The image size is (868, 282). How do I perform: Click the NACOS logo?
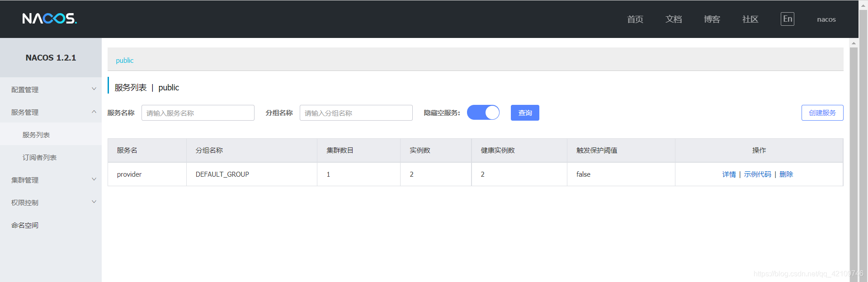pyautogui.click(x=50, y=19)
